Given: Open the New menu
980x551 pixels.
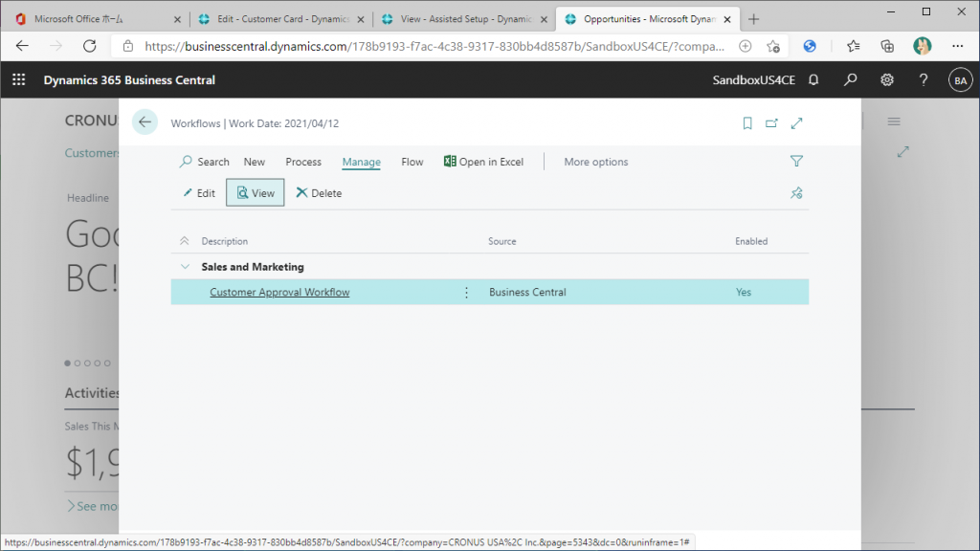Looking at the screenshot, I should pos(255,162).
